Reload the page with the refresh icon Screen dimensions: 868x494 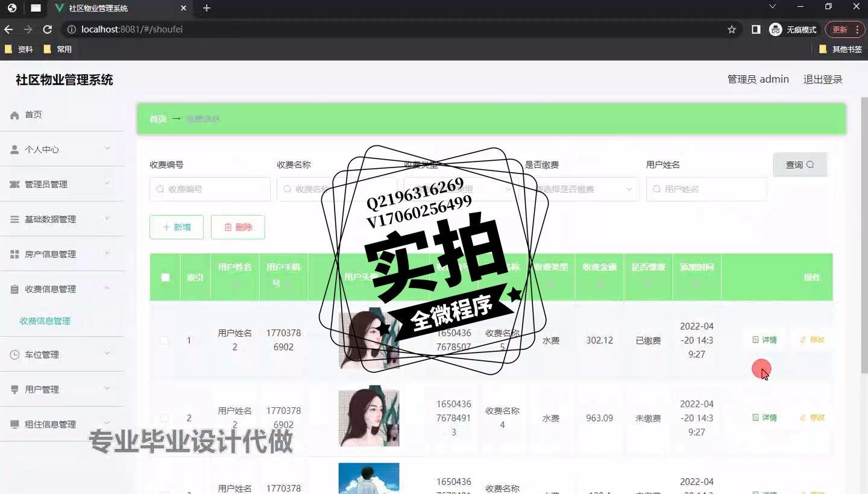48,30
